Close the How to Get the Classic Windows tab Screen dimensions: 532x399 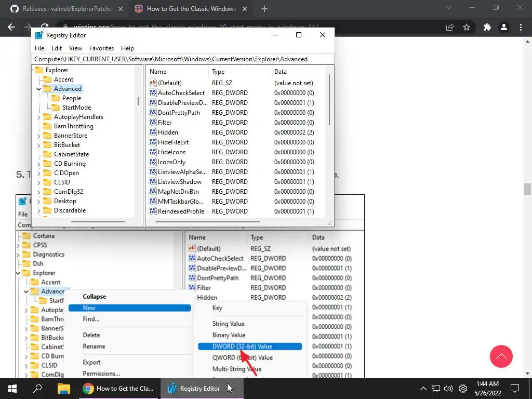click(245, 9)
